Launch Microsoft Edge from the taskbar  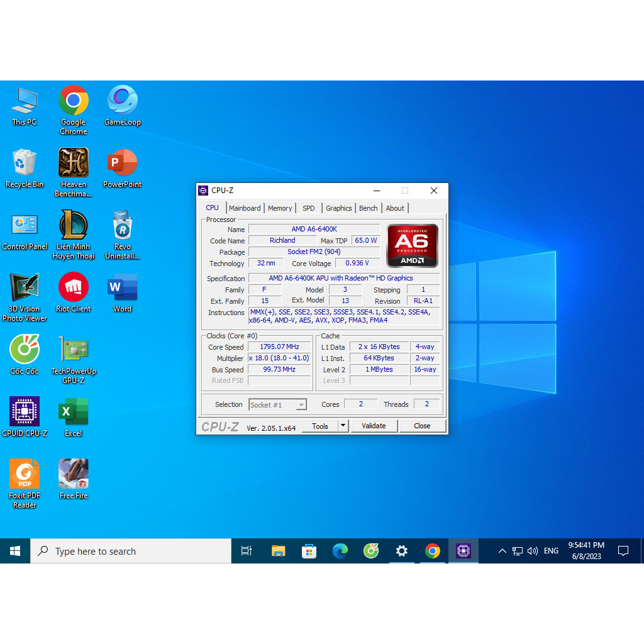click(340, 550)
